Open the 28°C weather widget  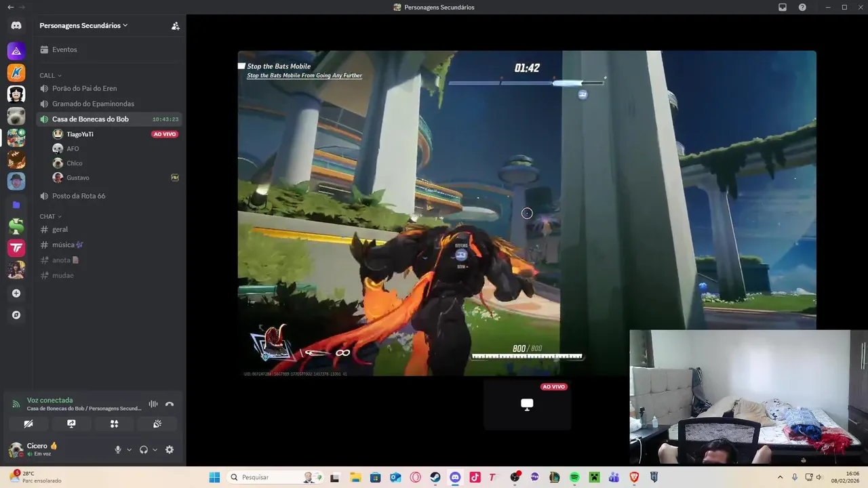coord(35,477)
